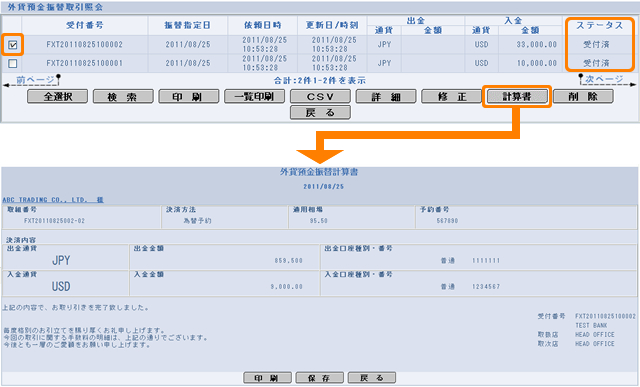Click the 受付番号 column header
Viewport: 640px width, 387px height.
(x=85, y=25)
